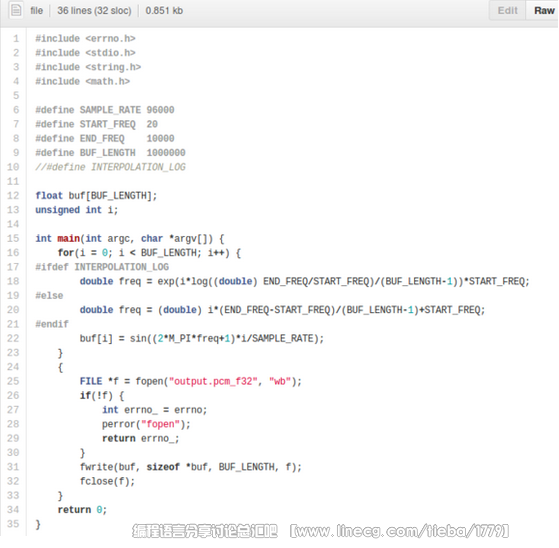Click the main function name in code
The height and width of the screenshot is (548, 559).
(68, 238)
